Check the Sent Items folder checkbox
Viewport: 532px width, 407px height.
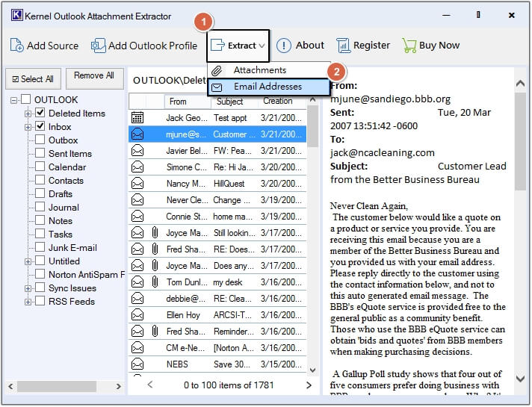pyautogui.click(x=40, y=153)
